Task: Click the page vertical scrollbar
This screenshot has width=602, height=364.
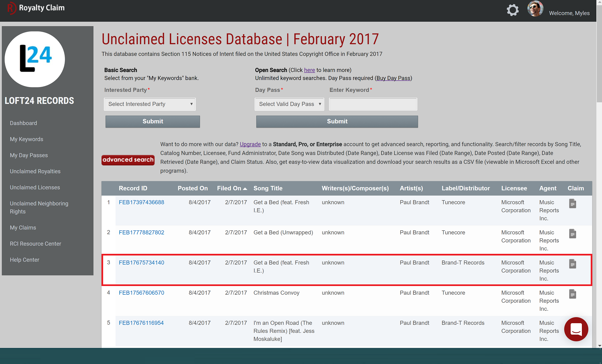Action: (599, 54)
